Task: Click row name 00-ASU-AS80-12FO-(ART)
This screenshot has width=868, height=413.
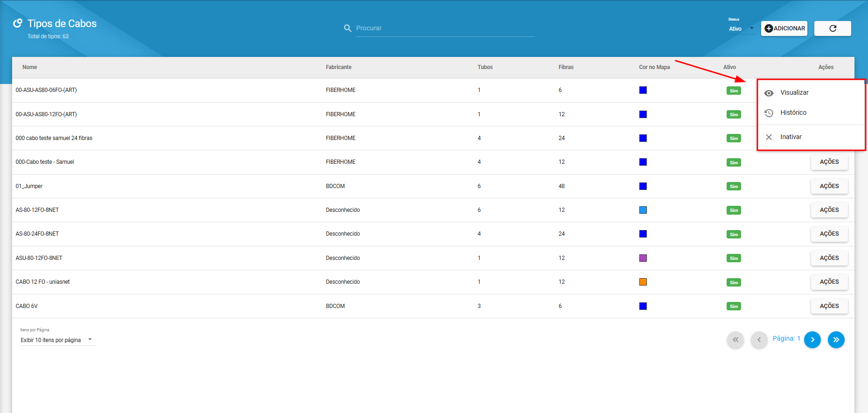Action: click(46, 114)
